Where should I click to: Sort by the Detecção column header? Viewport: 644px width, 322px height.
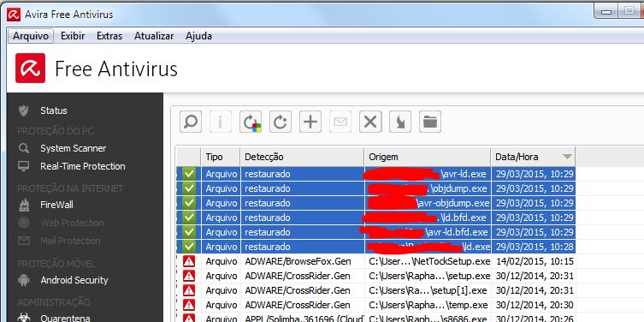tap(302, 157)
